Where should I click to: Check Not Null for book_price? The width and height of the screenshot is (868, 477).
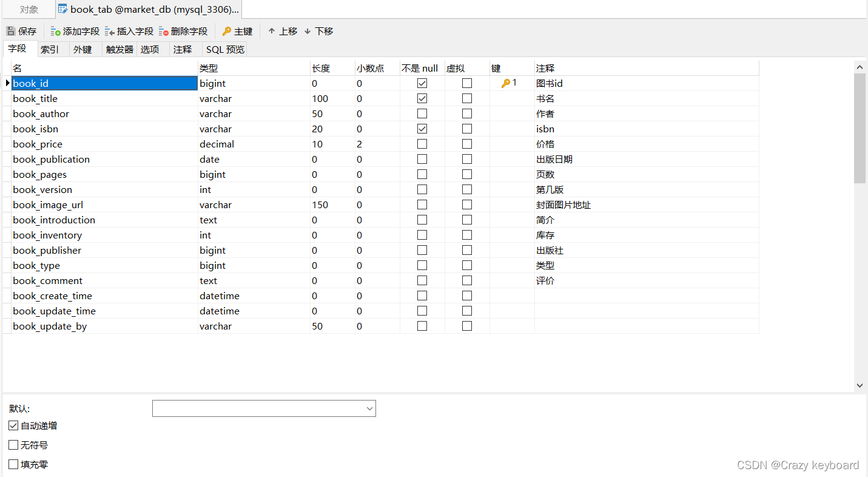coord(422,144)
